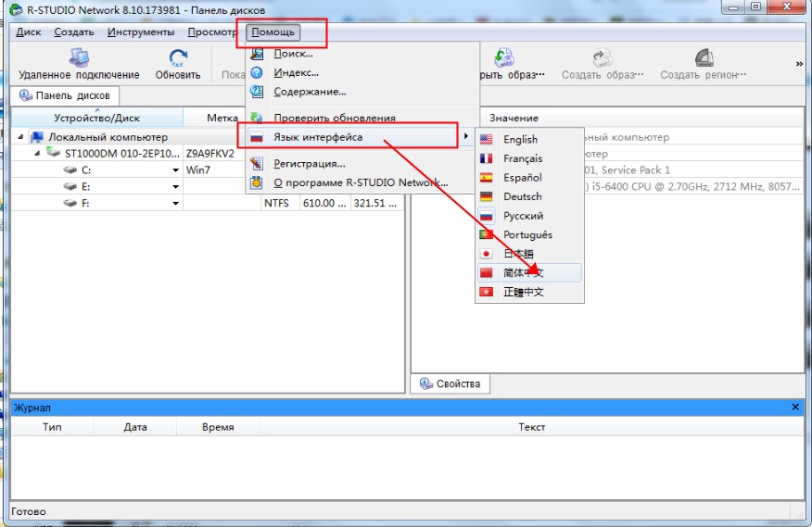Choose the 简体中文 language entry
812x527 pixels.
524,273
